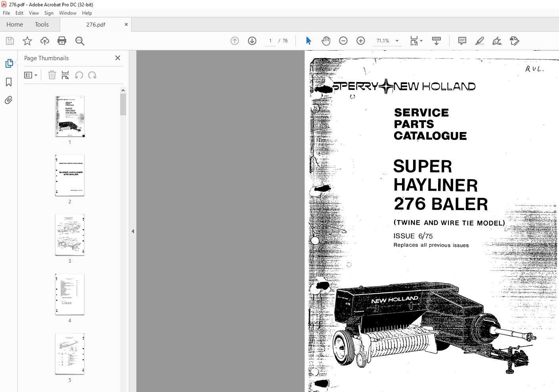Switch to the Home tab
559x392 pixels.
click(x=15, y=24)
